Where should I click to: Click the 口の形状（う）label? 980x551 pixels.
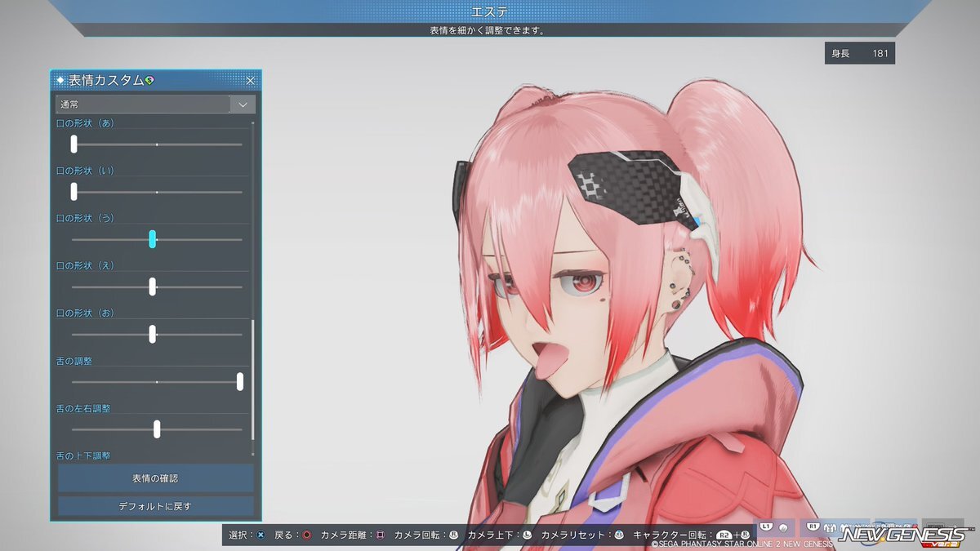click(x=85, y=218)
